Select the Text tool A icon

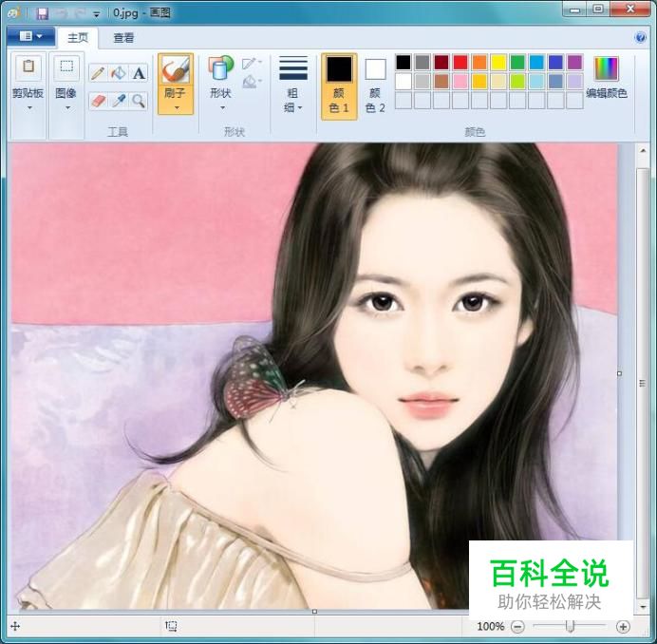[139, 73]
